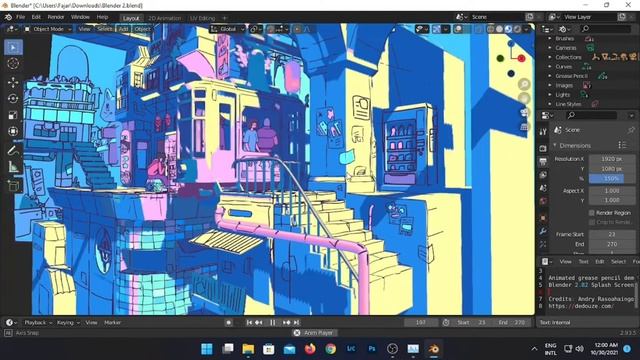Click the green Y axis gizmo

(x=500, y=58)
